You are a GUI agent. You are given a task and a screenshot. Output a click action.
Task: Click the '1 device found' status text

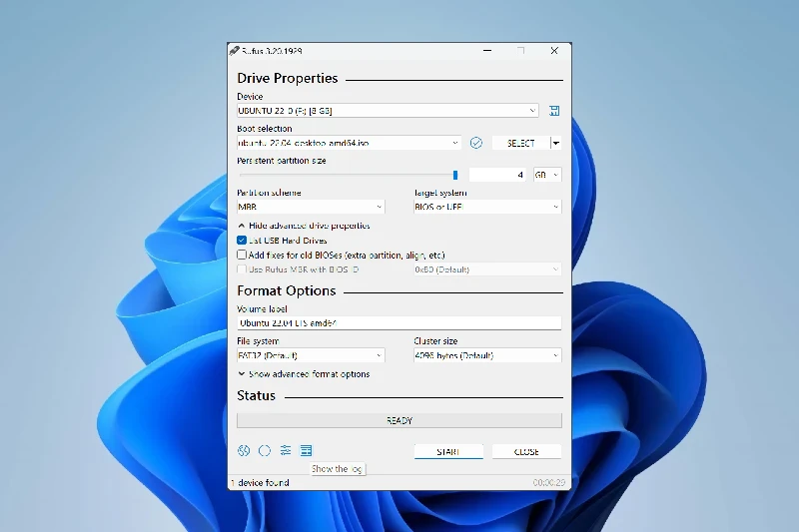[x=260, y=483]
